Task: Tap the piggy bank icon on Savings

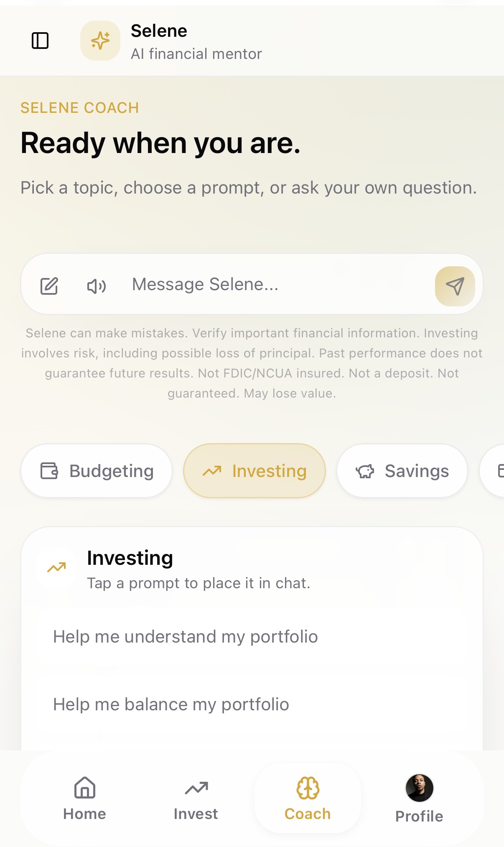Action: click(365, 471)
